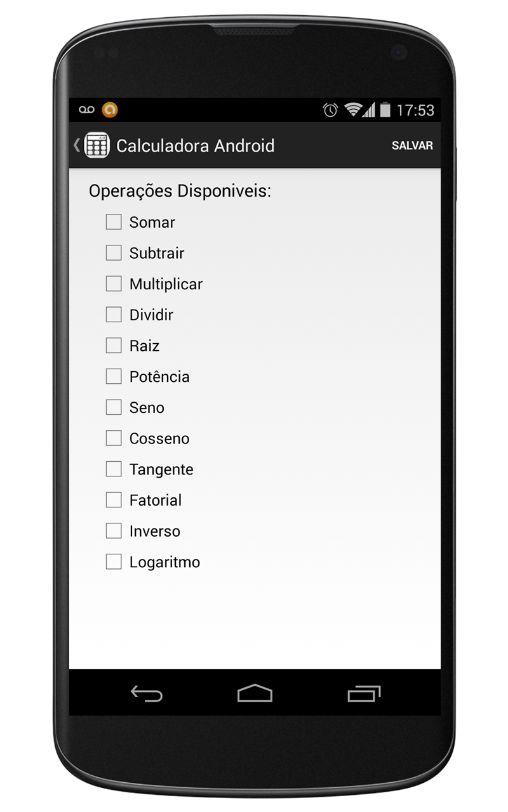Select the Dividir checkbox

(113, 314)
